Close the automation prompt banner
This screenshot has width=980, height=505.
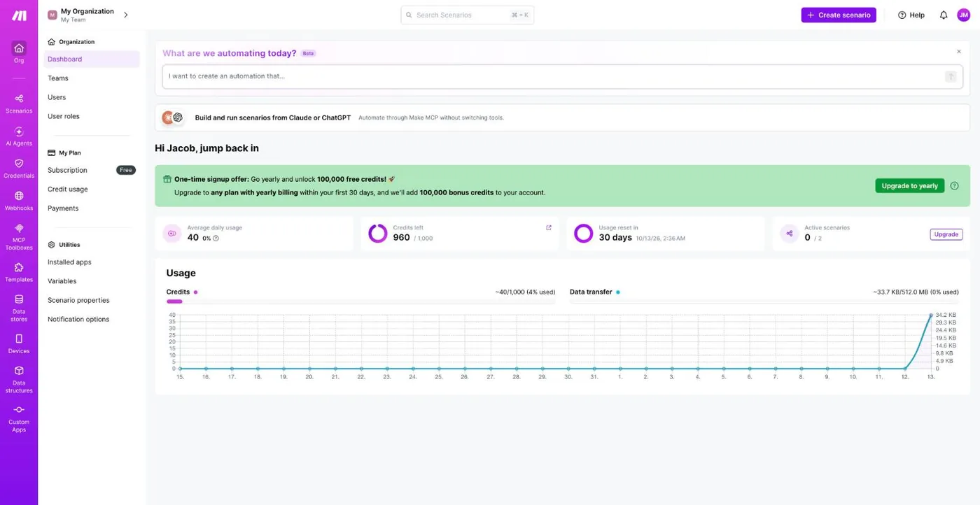pyautogui.click(x=959, y=51)
